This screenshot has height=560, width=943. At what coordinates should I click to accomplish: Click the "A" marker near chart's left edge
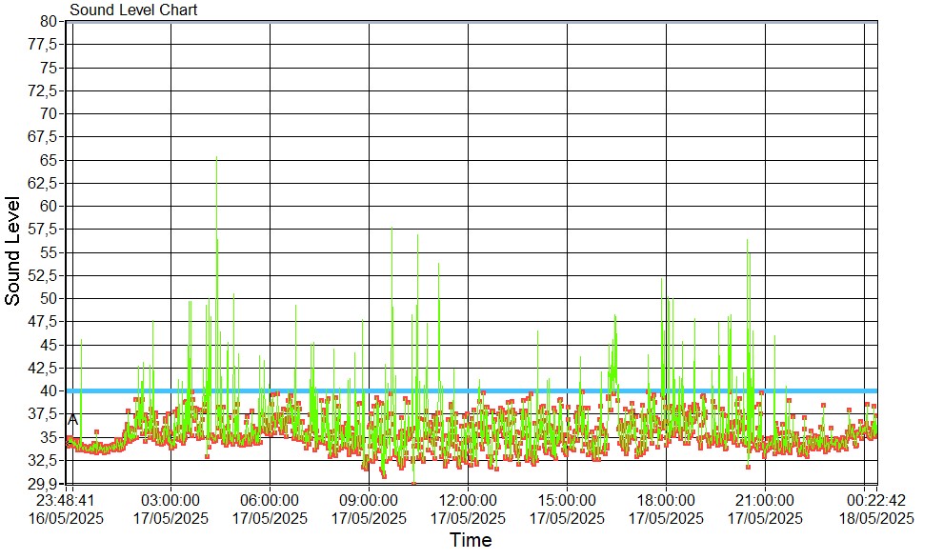[73, 419]
